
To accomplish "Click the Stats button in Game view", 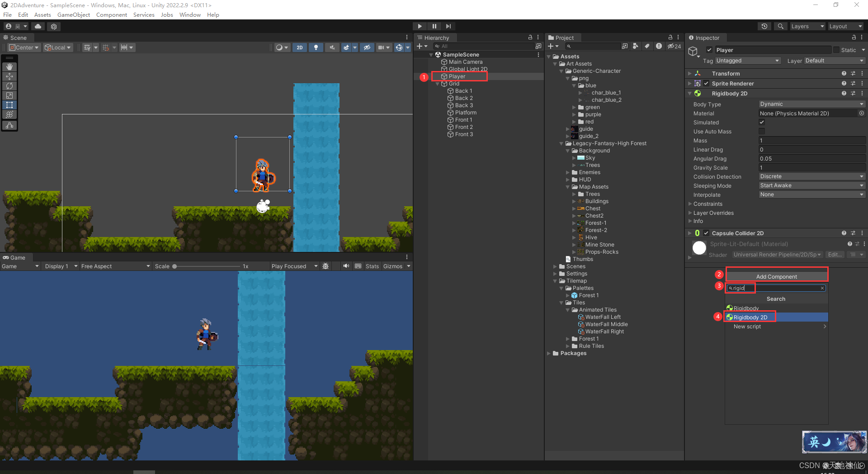I will tap(372, 266).
